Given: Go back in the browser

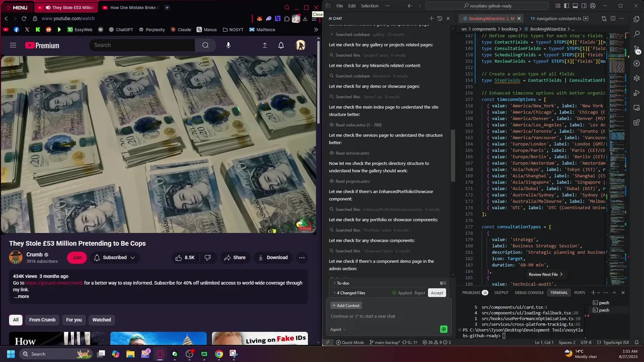Looking at the screenshot, I should pos(6,19).
